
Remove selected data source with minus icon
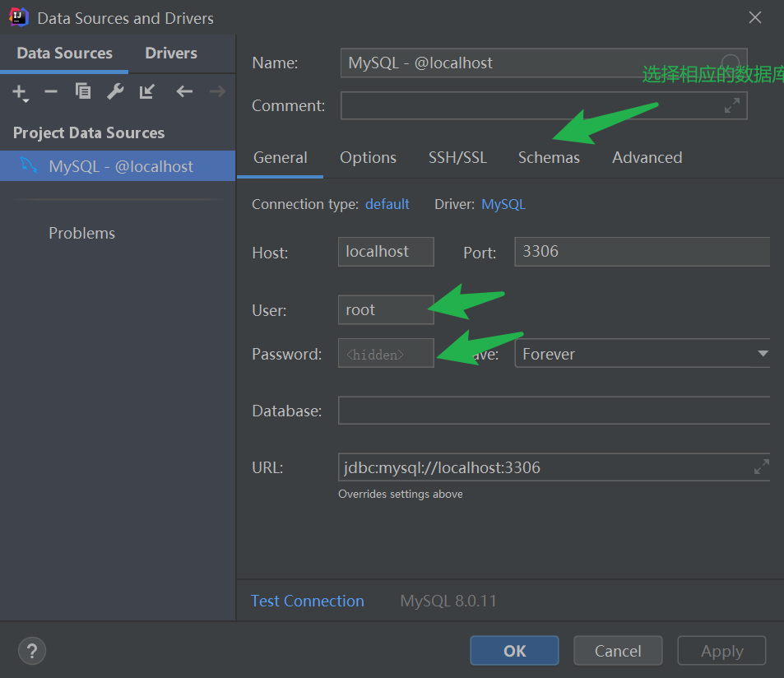coord(51,91)
